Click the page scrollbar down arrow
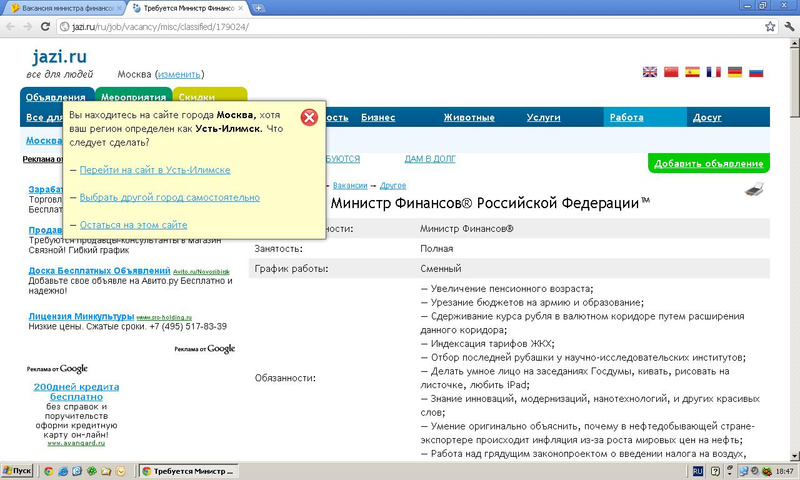800x480 pixels. coord(794,456)
